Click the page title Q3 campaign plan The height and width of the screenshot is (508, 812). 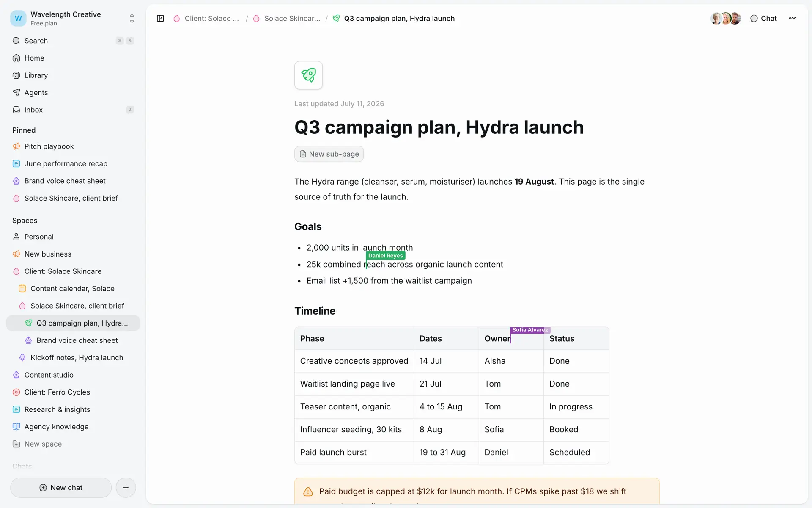click(x=439, y=127)
